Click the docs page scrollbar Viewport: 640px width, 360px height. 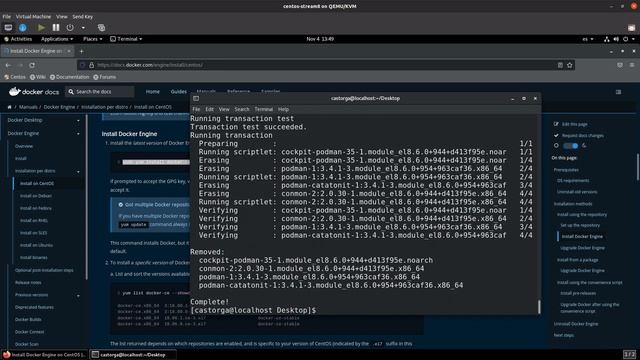point(638,167)
